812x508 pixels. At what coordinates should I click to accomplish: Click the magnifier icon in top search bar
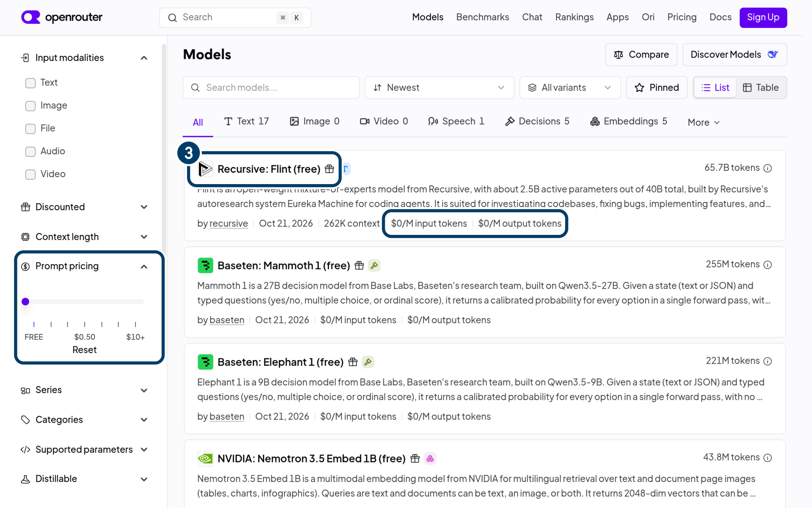pyautogui.click(x=173, y=17)
